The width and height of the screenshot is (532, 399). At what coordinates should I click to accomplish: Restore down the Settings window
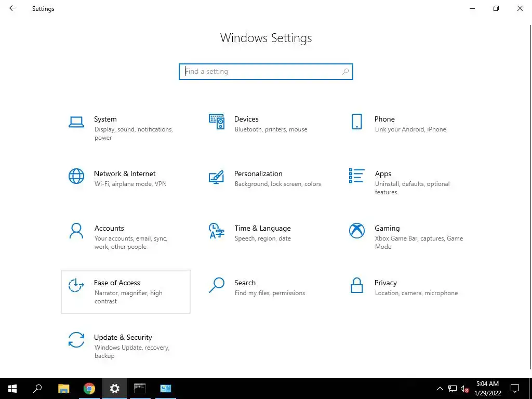point(496,8)
